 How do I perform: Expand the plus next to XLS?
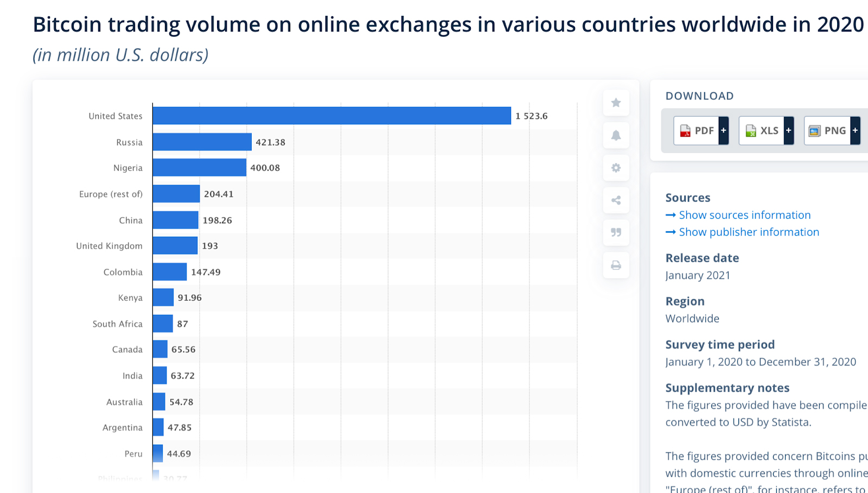[788, 131]
